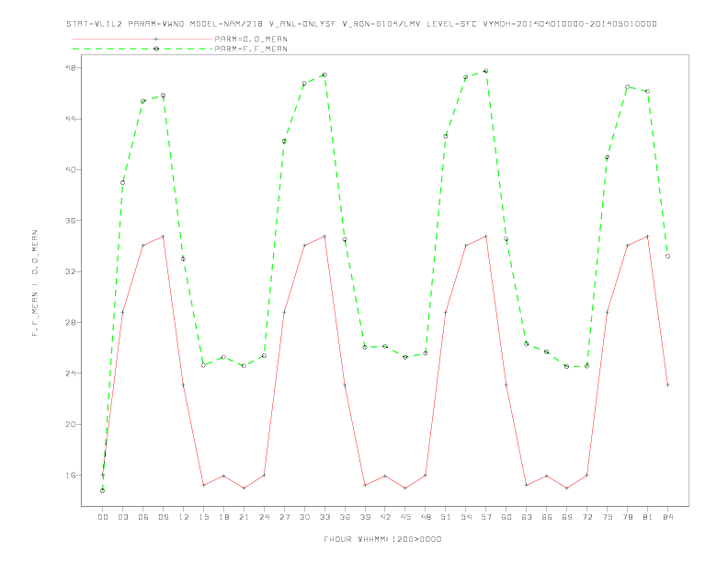This screenshot has height=563, width=728.
Task: Click x-axis tick label 33
Action: click(x=324, y=517)
